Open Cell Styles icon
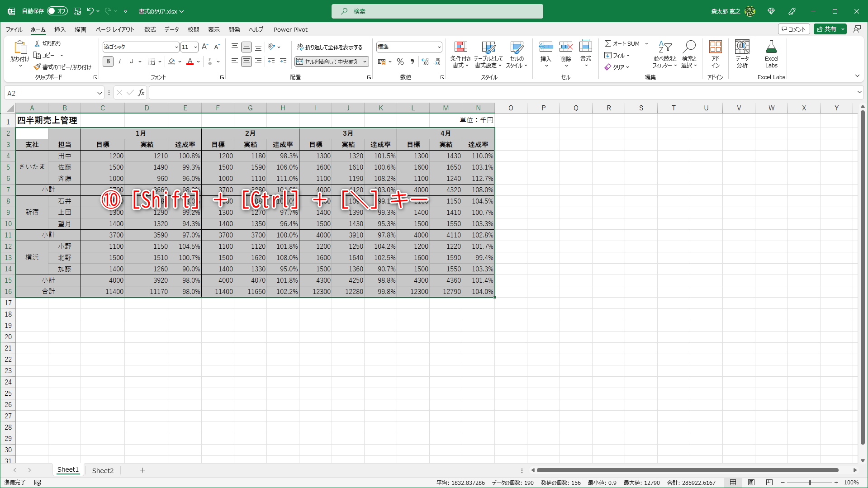868x488 pixels. pos(517,47)
